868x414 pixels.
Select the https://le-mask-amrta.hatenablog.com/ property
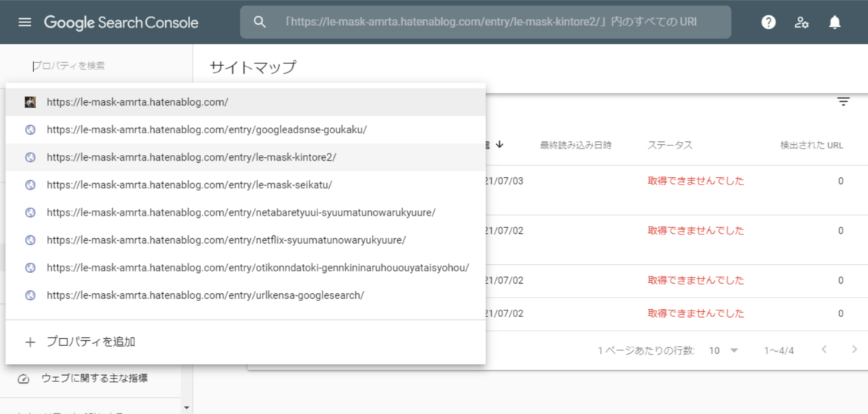245,102
